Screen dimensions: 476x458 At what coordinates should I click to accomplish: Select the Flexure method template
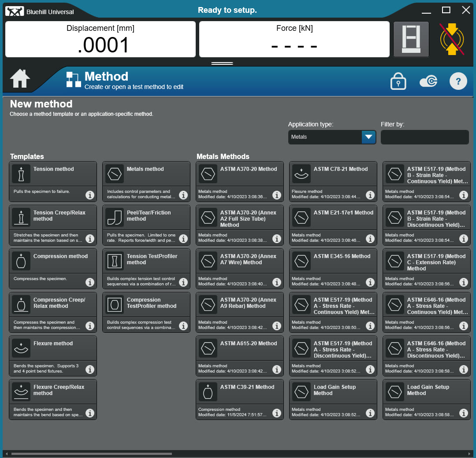tap(53, 356)
